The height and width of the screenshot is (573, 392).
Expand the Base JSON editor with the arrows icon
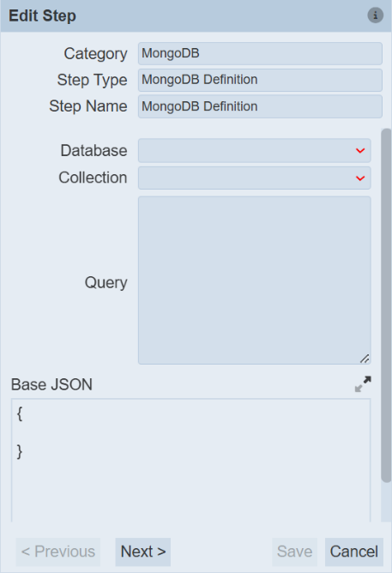[x=363, y=384]
